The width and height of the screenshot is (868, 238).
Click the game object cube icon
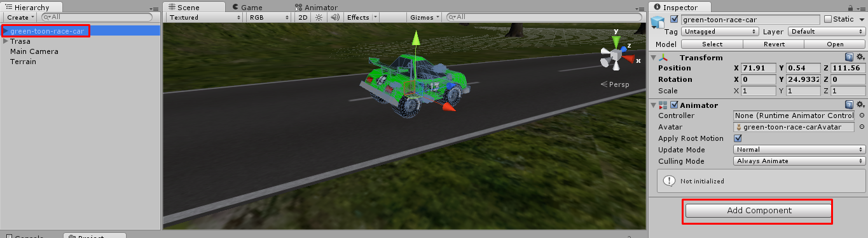click(658, 23)
